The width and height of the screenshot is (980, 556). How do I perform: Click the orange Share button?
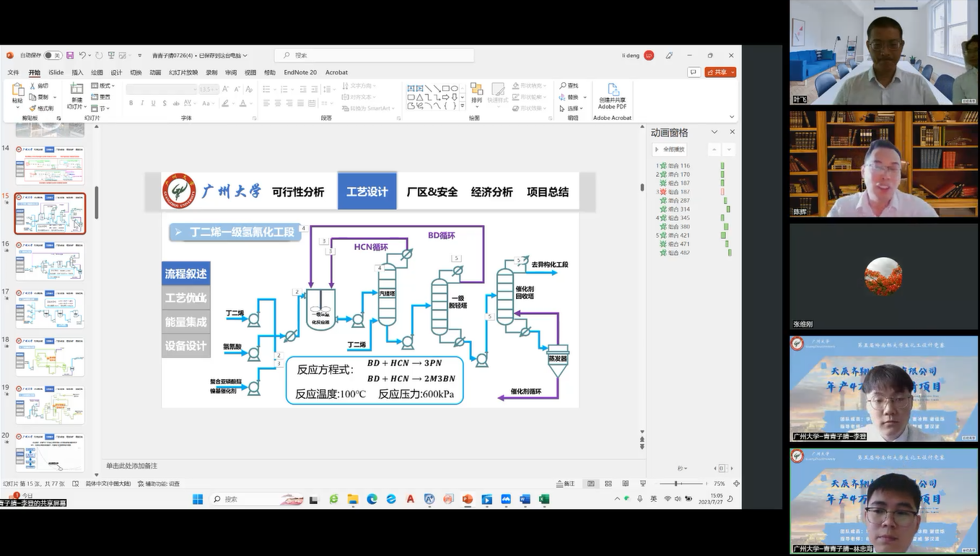click(720, 72)
